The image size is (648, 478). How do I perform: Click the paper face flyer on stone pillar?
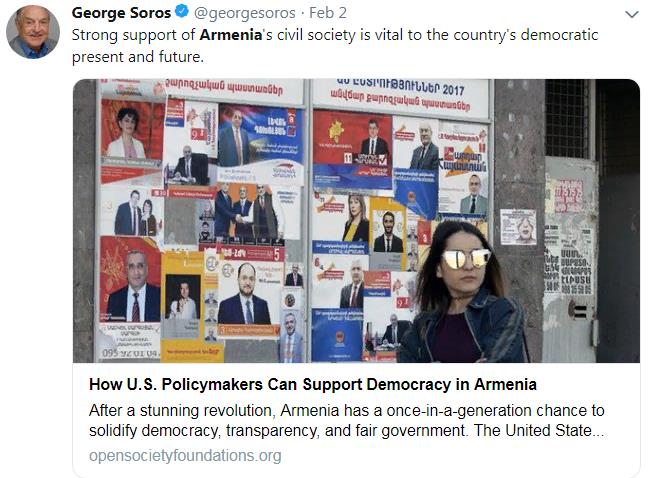click(518, 227)
